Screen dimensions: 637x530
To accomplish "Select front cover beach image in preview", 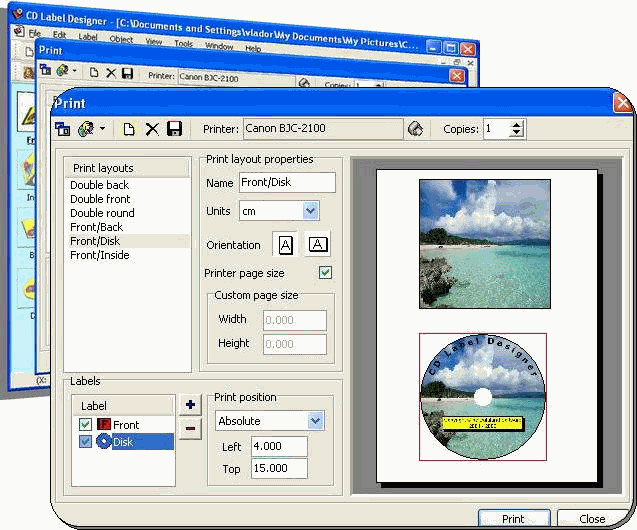I will 485,244.
